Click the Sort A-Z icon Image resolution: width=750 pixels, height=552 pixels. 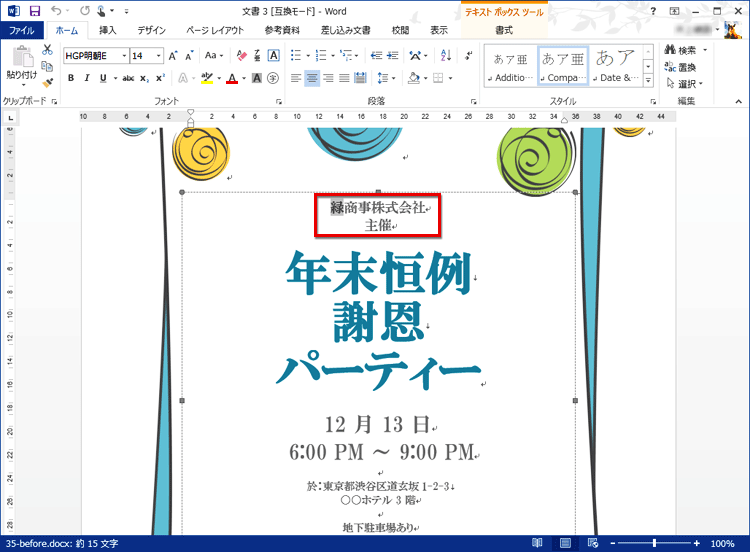445,55
